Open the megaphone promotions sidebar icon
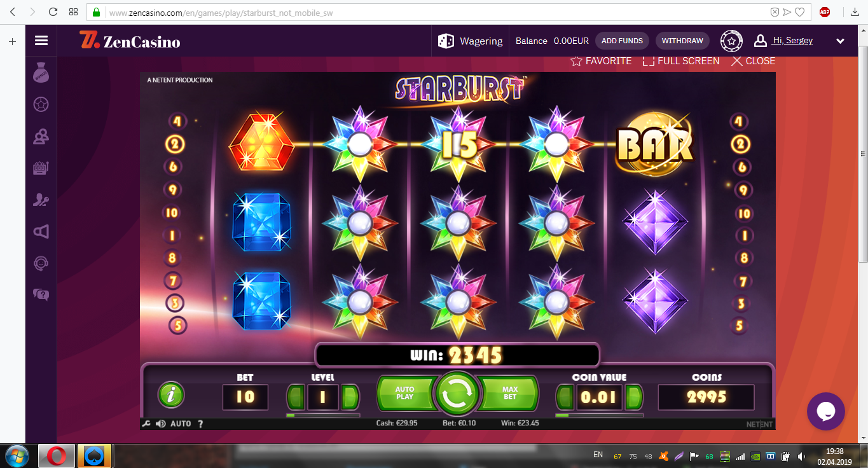Image resolution: width=868 pixels, height=468 pixels. [x=41, y=231]
